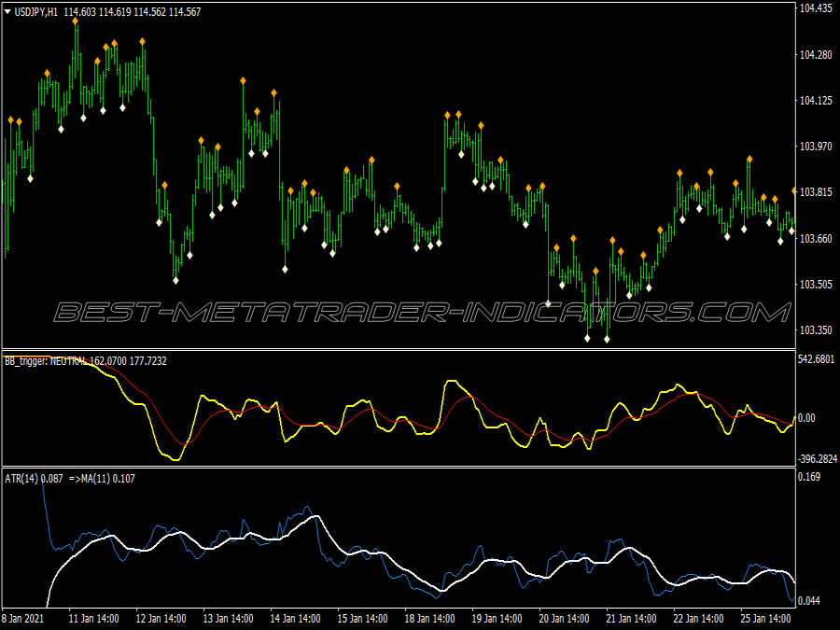Select the 22 Jan 14:00 time label
Image resolution: width=840 pixels, height=630 pixels.
(698, 619)
